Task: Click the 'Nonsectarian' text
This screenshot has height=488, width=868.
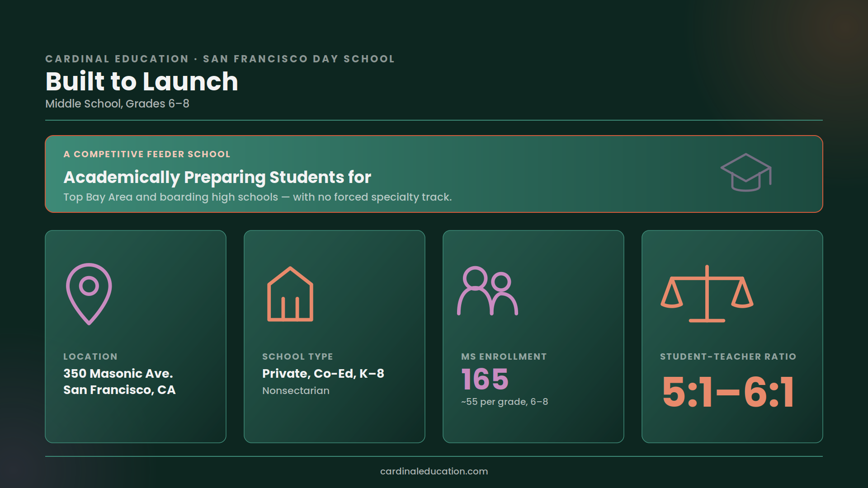Action: click(x=296, y=391)
